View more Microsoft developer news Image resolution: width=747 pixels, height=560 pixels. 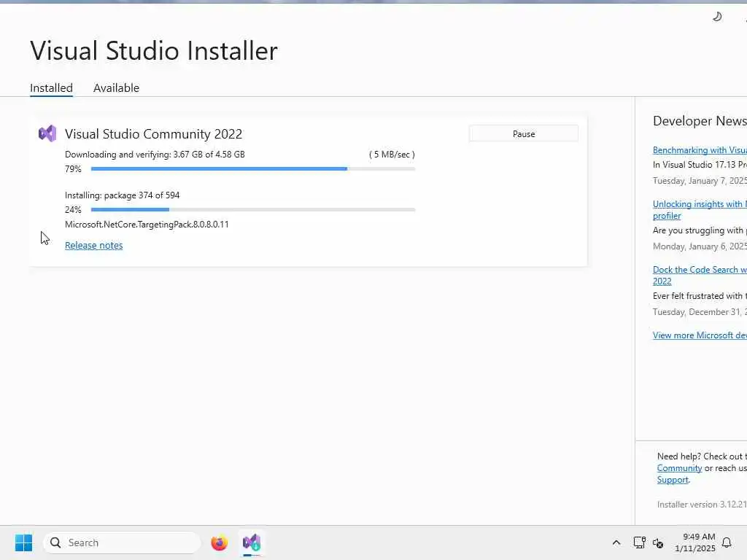point(700,335)
